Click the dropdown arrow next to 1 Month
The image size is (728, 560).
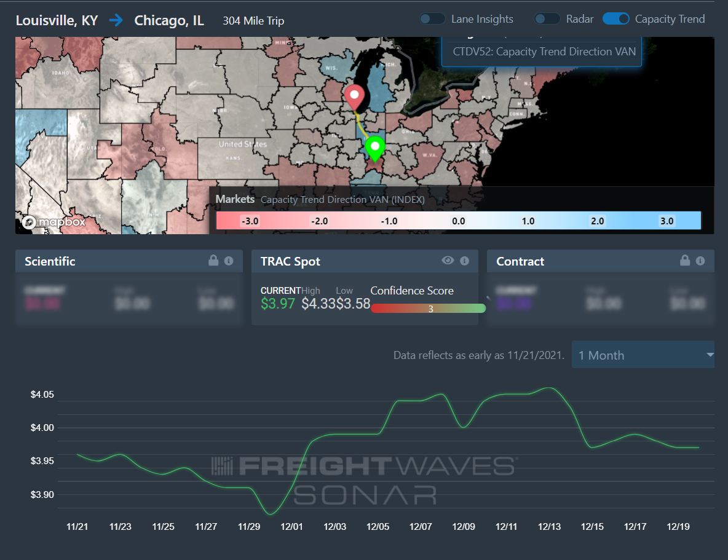pyautogui.click(x=710, y=355)
